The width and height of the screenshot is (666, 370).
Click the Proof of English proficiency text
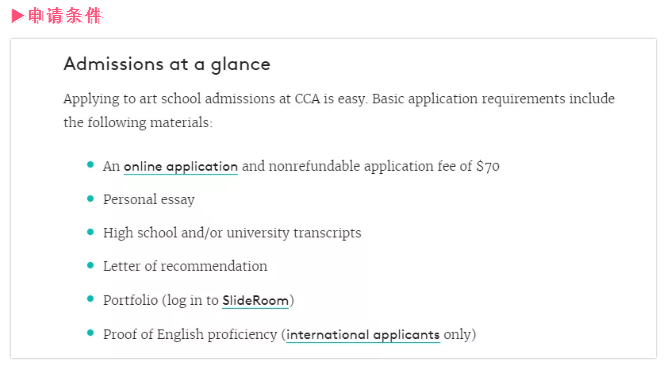(x=190, y=334)
